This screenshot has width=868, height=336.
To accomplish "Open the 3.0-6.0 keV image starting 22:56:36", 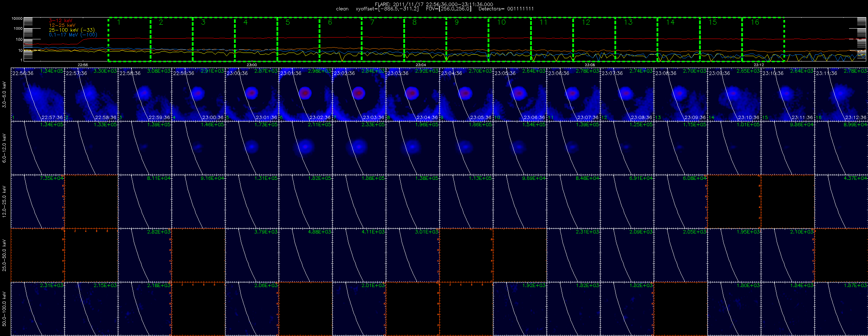I will [38, 94].
